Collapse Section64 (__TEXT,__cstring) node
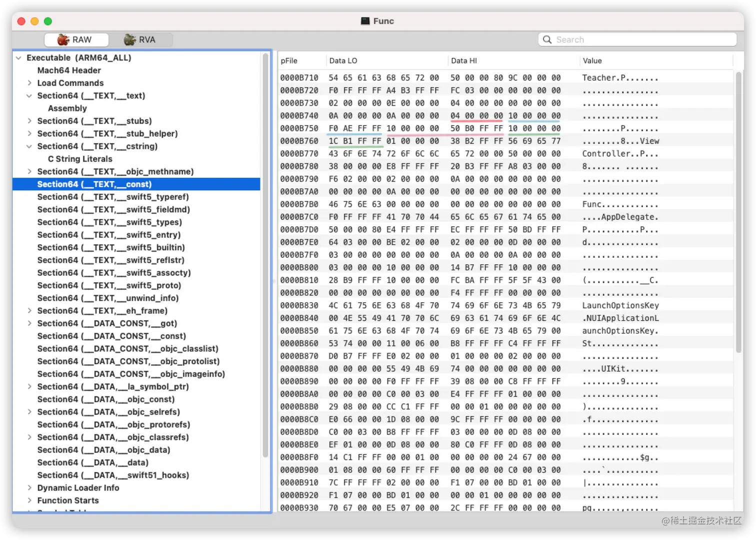756x540 pixels. pos(29,147)
